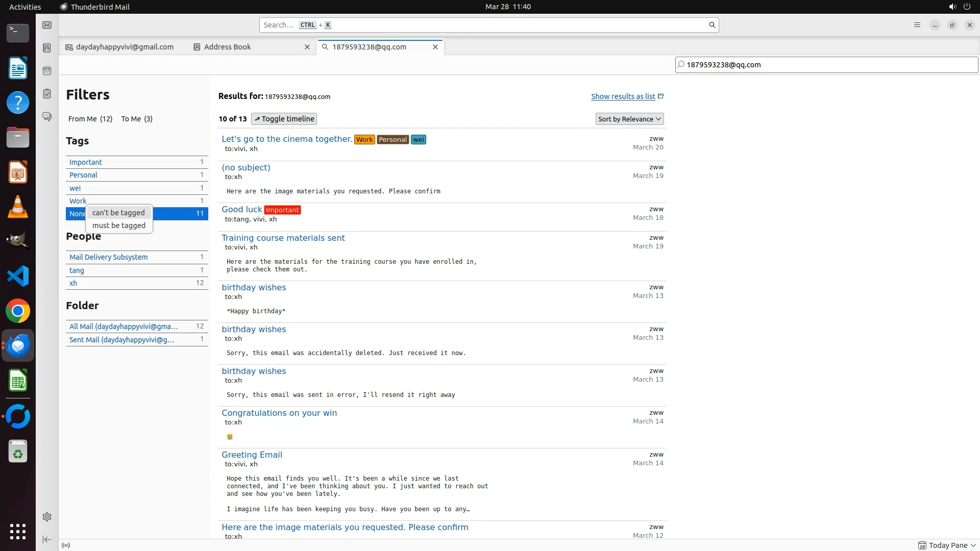
Task: Open the Chat space icon
Action: click(47, 117)
